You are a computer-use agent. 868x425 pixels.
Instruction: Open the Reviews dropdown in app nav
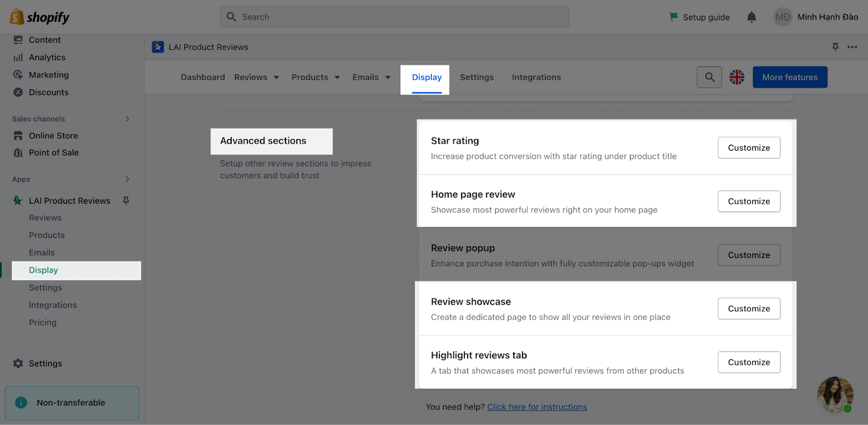click(x=257, y=77)
